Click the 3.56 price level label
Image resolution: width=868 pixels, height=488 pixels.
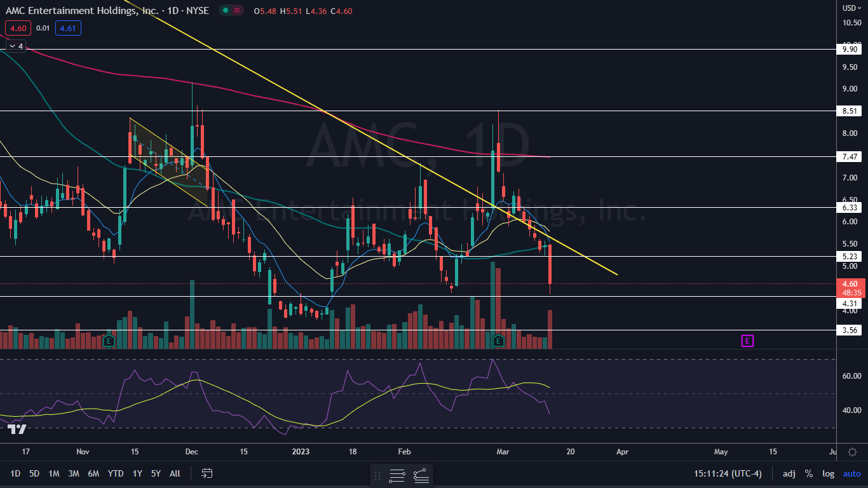(x=850, y=330)
